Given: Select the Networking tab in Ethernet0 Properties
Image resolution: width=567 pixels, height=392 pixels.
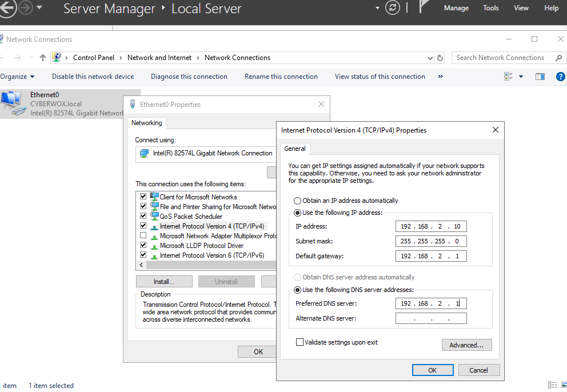Looking at the screenshot, I should point(146,123).
